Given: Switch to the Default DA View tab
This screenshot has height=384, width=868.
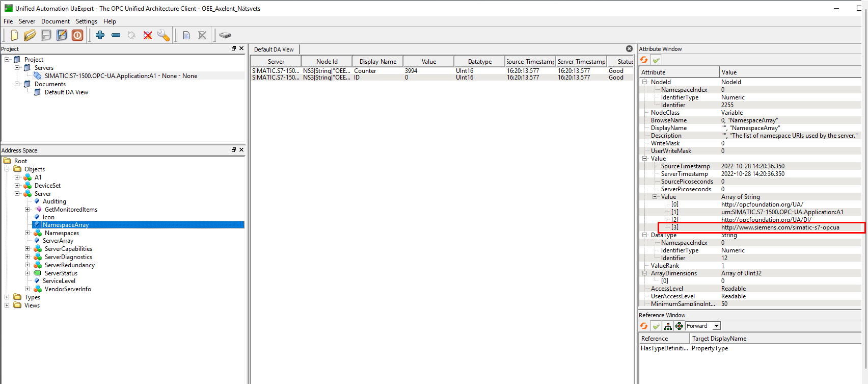Looking at the screenshot, I should click(x=274, y=49).
